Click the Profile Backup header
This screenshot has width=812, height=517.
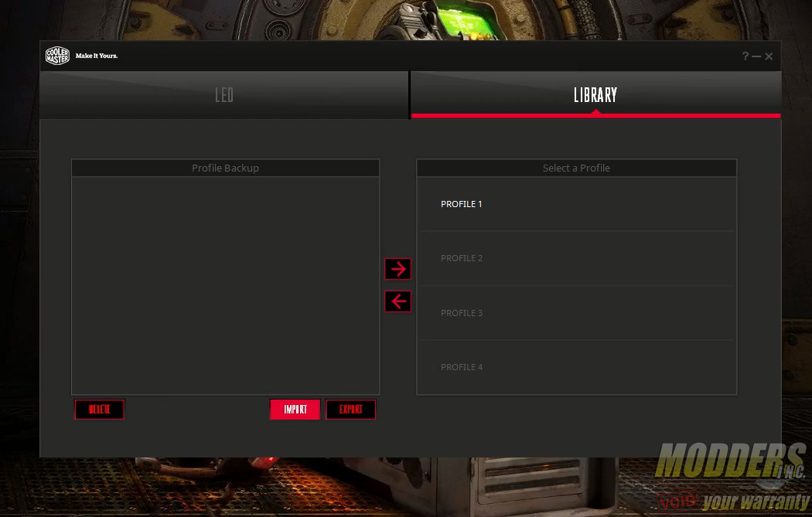(225, 168)
